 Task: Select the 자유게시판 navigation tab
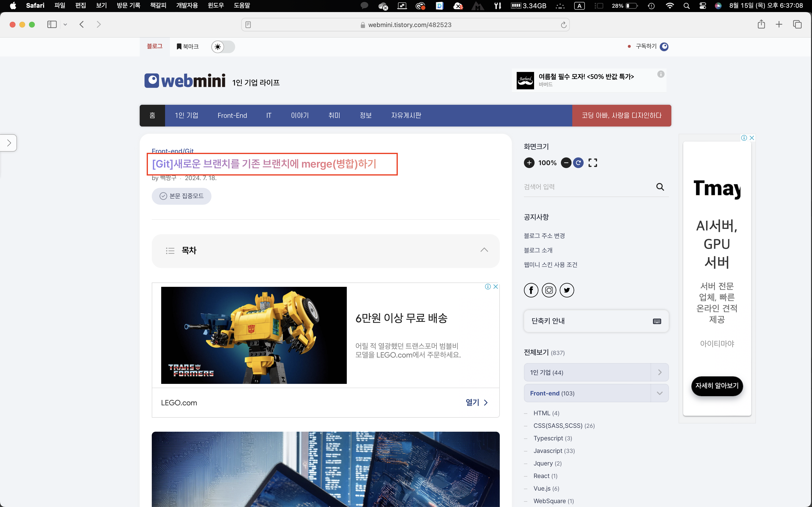[406, 116]
